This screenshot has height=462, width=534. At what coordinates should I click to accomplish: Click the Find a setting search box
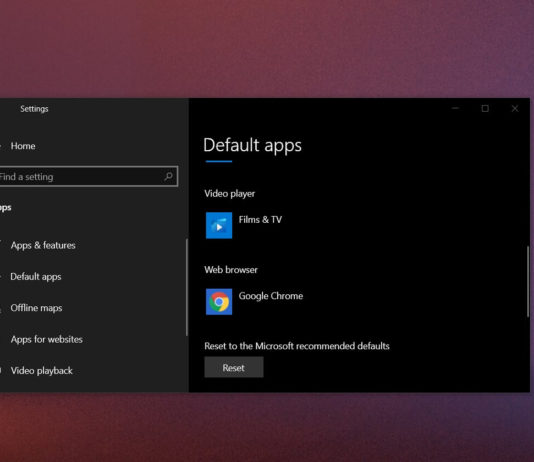coord(88,176)
